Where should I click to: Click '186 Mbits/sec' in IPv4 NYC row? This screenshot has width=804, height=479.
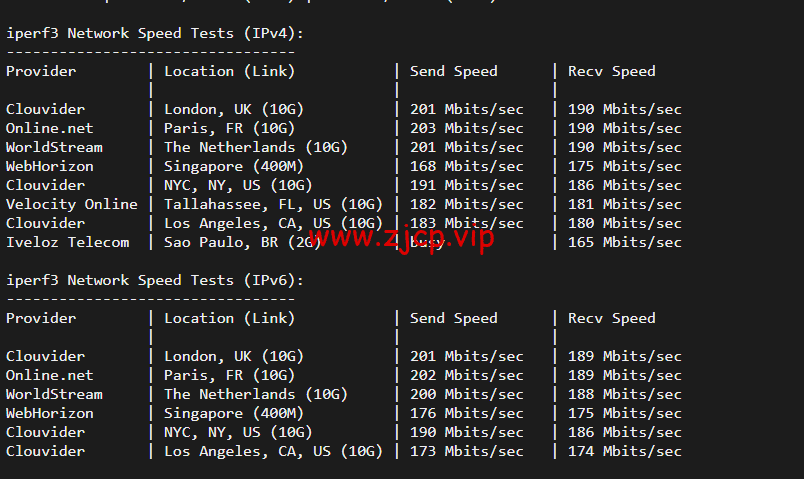(625, 185)
